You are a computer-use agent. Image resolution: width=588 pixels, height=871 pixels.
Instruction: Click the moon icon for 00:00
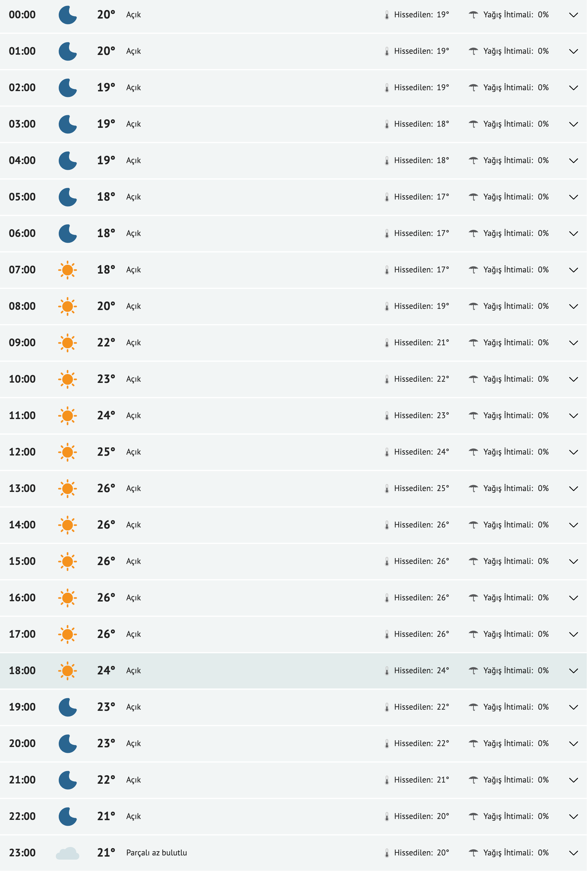(68, 15)
